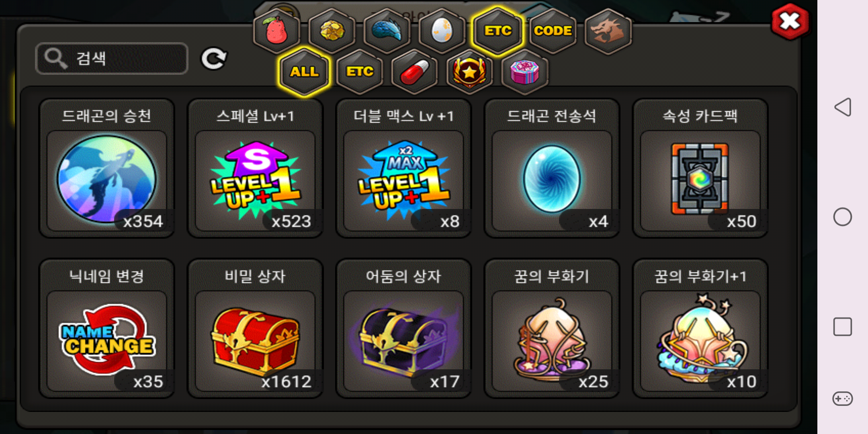The height and width of the screenshot is (434, 868).
Task: Open the red 비밀 상자 chest
Action: point(255,328)
